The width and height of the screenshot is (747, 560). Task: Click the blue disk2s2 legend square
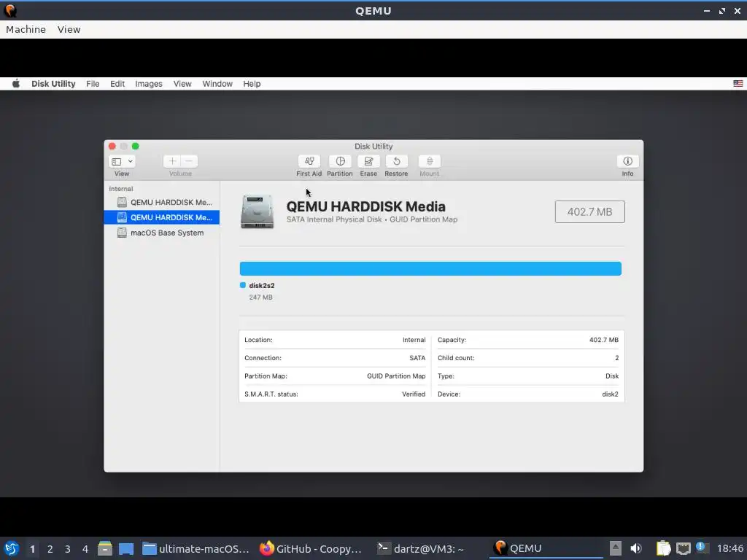[242, 285]
